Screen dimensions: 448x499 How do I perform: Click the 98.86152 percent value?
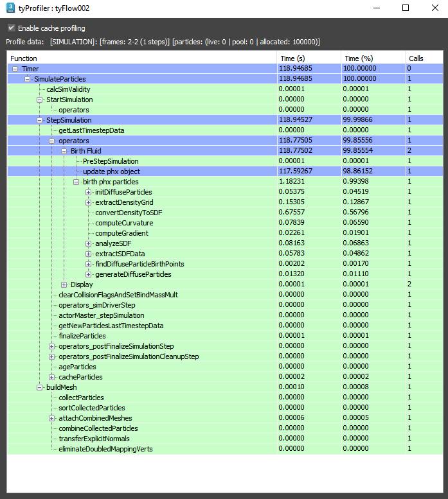coord(357,171)
